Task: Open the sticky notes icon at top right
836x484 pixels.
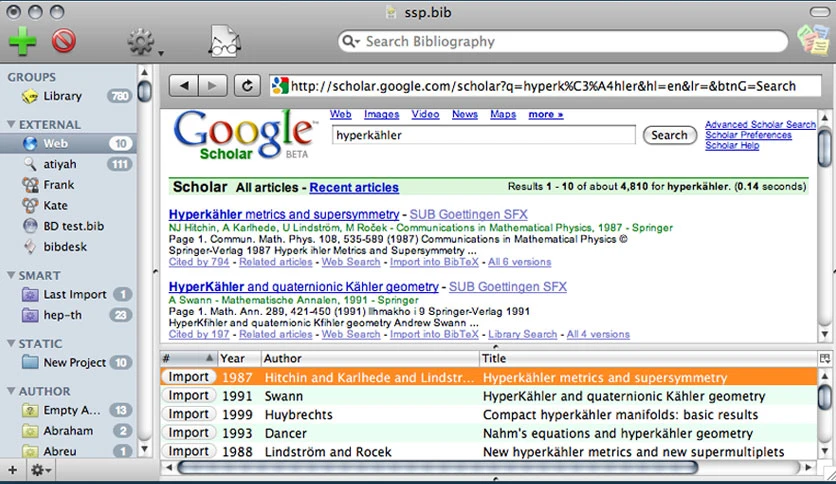Action: point(814,40)
